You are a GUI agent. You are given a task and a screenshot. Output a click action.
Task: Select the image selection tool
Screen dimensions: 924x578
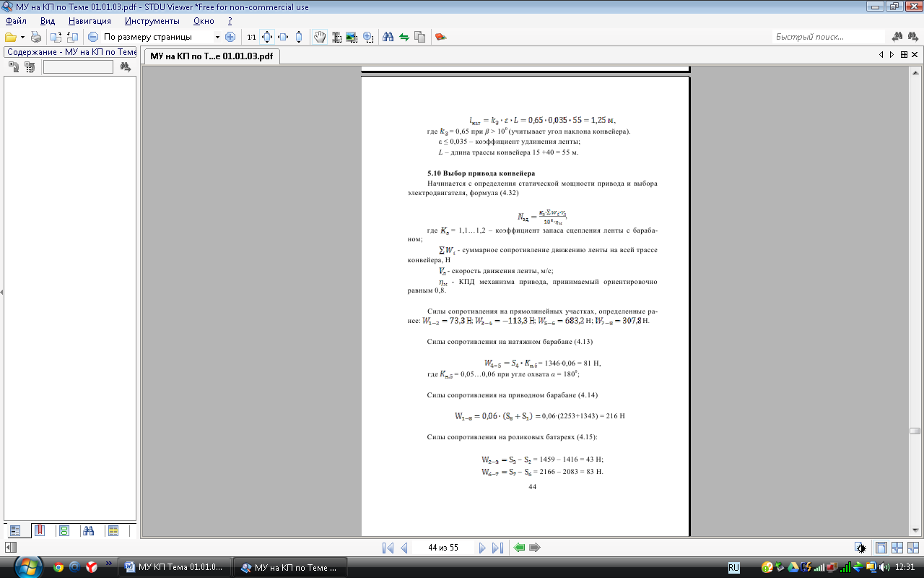[352, 37]
